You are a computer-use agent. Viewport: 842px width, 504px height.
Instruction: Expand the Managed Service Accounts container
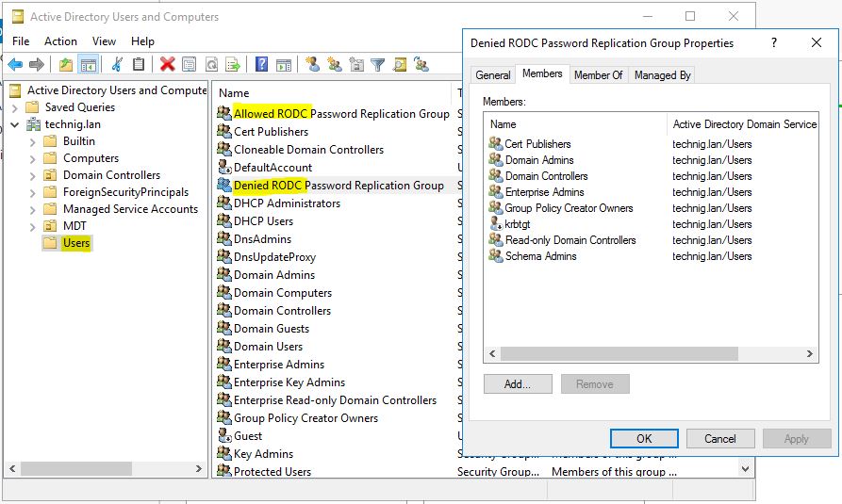click(33, 210)
